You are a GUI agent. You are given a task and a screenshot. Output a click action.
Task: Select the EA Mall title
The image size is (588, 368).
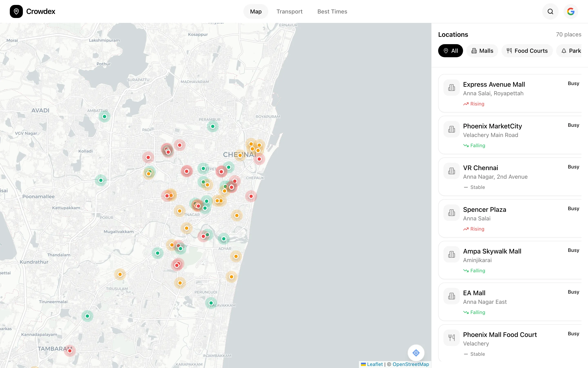[x=474, y=293]
